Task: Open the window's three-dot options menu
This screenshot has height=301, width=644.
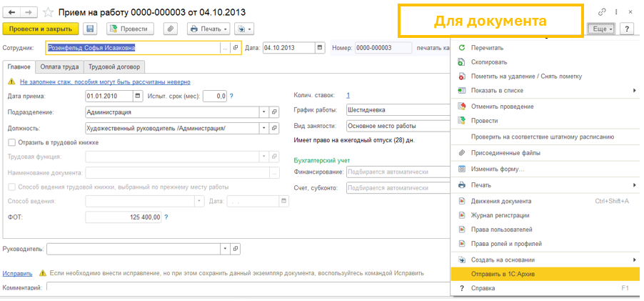Action: tap(616, 12)
